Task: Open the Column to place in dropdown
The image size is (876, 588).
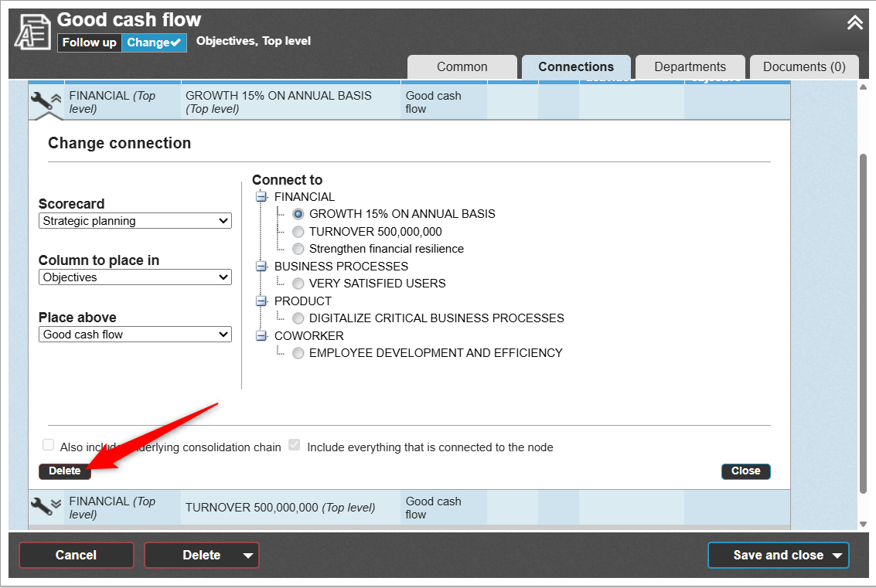Action: point(135,277)
